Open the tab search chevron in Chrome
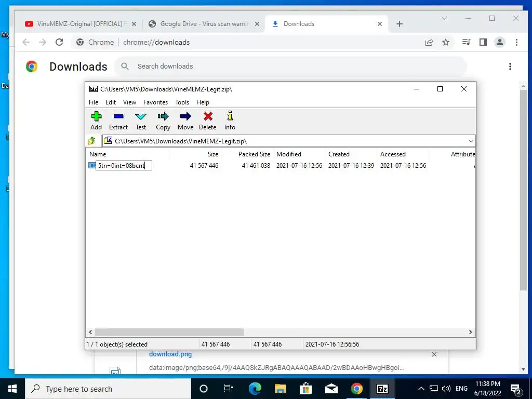This screenshot has height=399, width=532. (444, 18)
